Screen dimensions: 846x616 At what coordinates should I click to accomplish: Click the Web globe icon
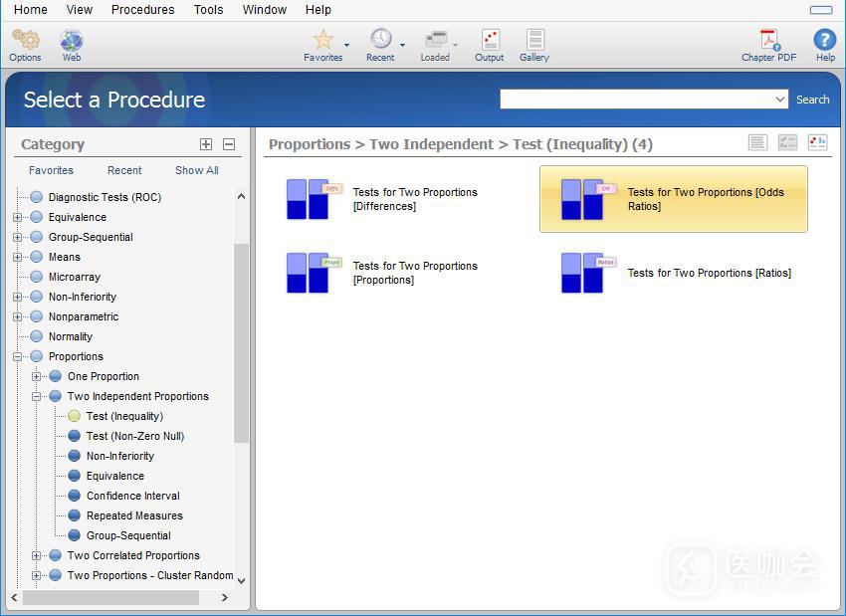71,41
